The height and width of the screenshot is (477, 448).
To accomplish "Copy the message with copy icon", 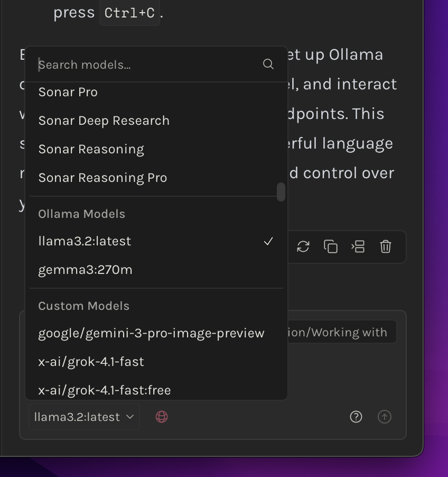I will pyautogui.click(x=331, y=246).
